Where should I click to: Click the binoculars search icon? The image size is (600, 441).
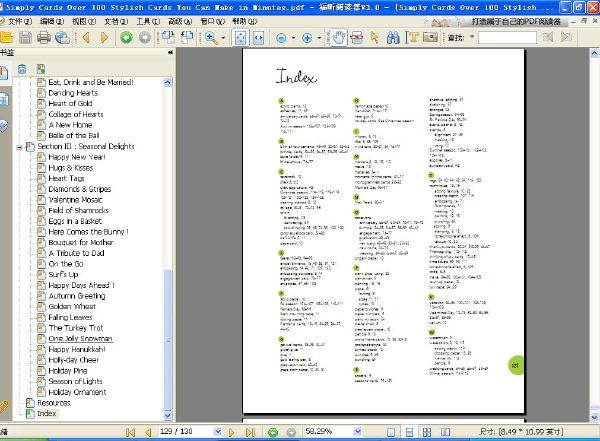coord(393,38)
